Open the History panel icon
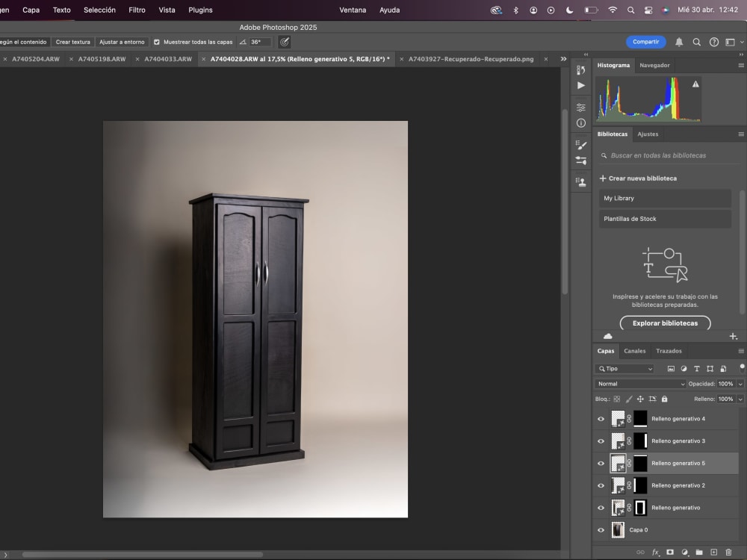747x560 pixels. [x=580, y=70]
